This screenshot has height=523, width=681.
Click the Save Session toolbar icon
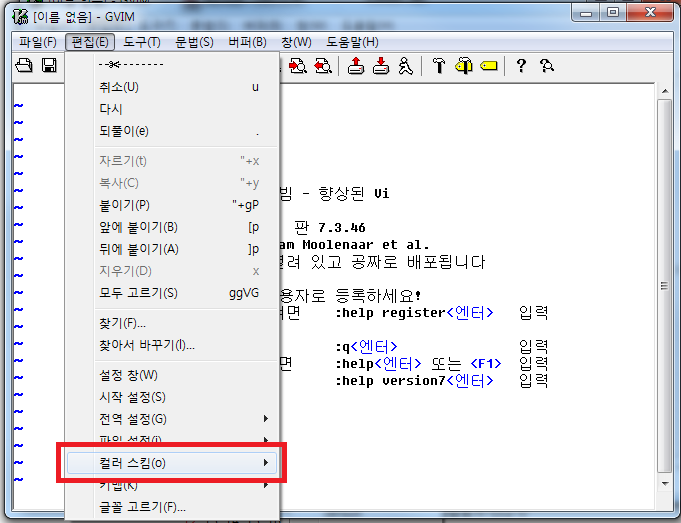point(381,66)
